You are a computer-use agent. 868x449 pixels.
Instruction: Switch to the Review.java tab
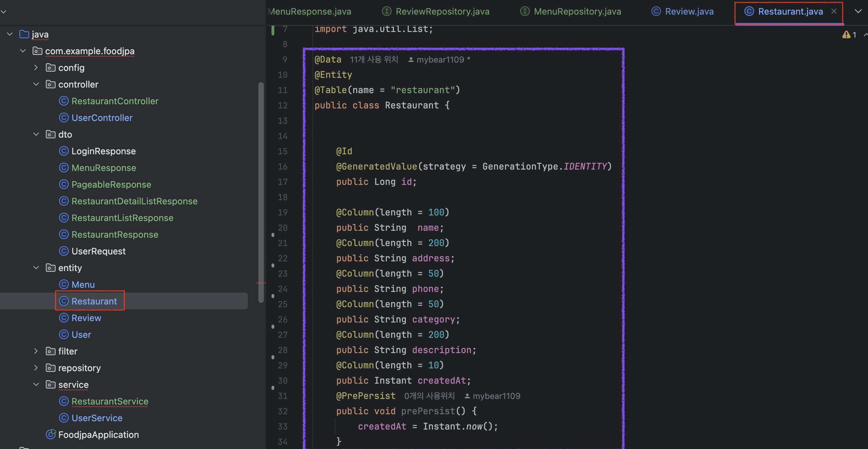(x=689, y=11)
